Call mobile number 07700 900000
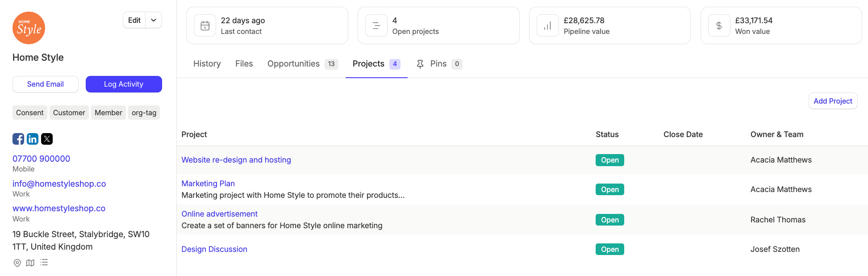868x276 pixels. point(42,159)
